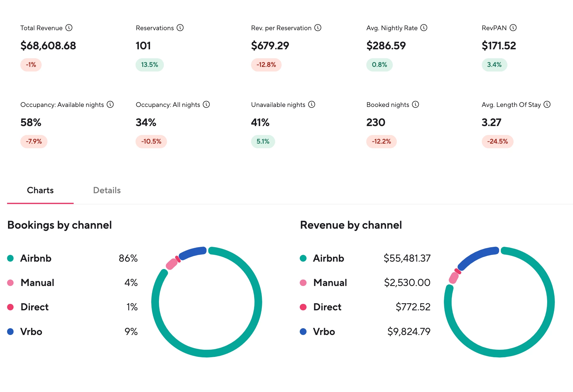The height and width of the screenshot is (392, 573).
Task: Open info icon for Occupancy: Available nights
Action: (x=110, y=104)
